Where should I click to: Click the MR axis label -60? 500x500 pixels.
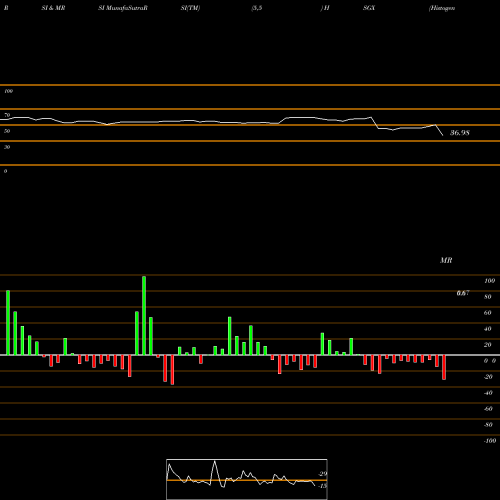488,409
